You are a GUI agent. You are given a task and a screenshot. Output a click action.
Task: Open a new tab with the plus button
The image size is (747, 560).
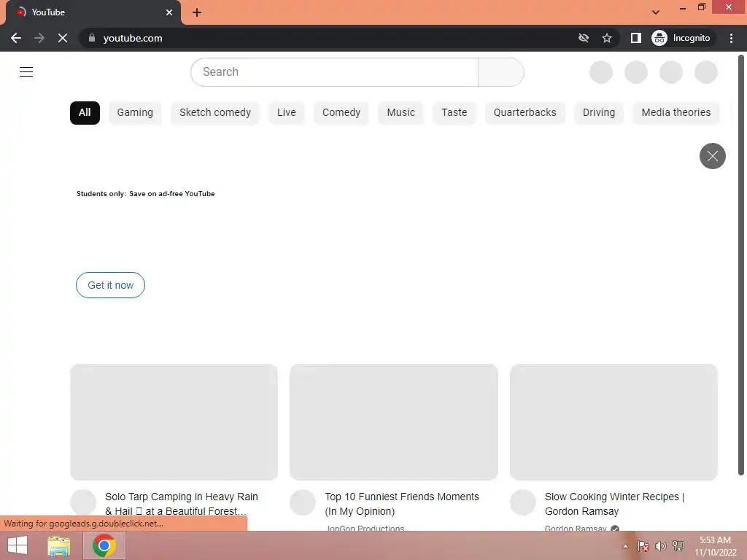pyautogui.click(x=197, y=12)
